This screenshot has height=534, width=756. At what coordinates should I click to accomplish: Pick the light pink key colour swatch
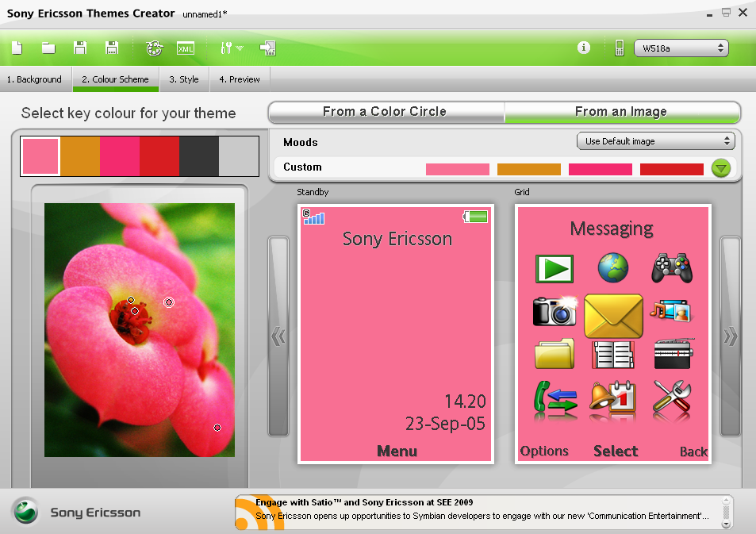(40, 156)
